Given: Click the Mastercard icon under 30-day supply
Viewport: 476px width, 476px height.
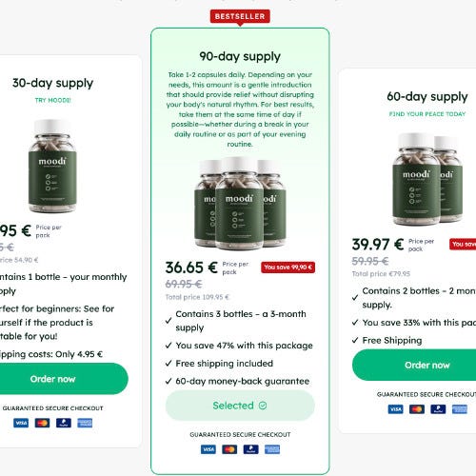Looking at the screenshot, I should point(42,423).
